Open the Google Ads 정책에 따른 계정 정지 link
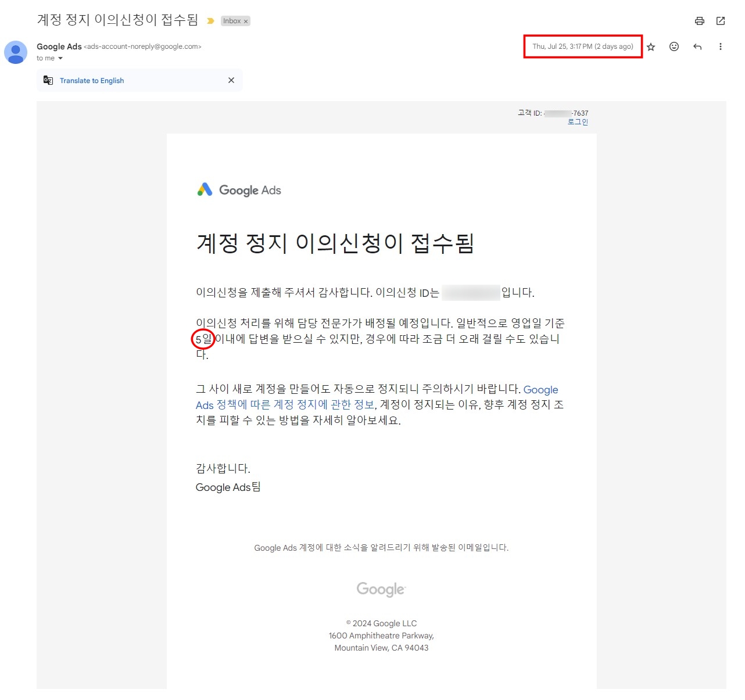Screen dimensions: 745x700 point(377,397)
